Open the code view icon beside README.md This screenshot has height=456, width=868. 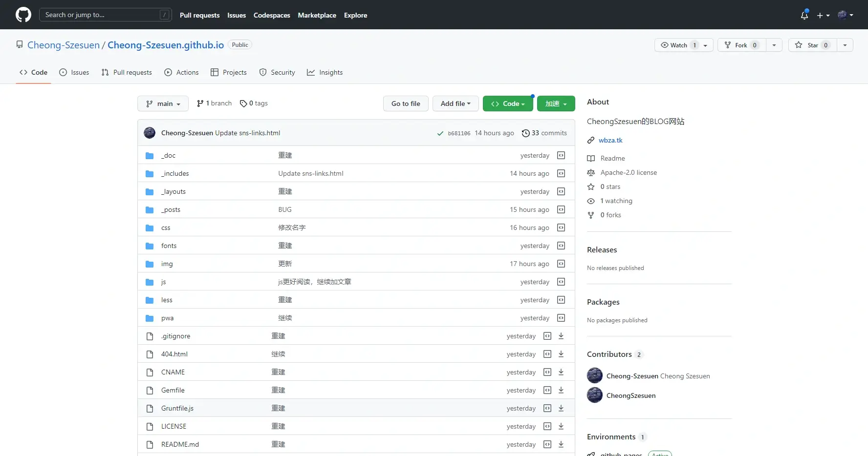[546, 444]
